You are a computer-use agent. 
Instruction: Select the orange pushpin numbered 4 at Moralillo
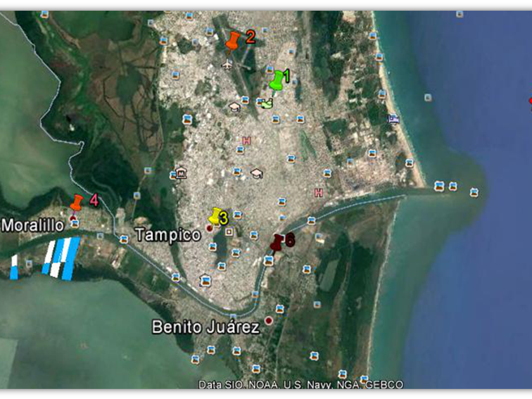[77, 203]
